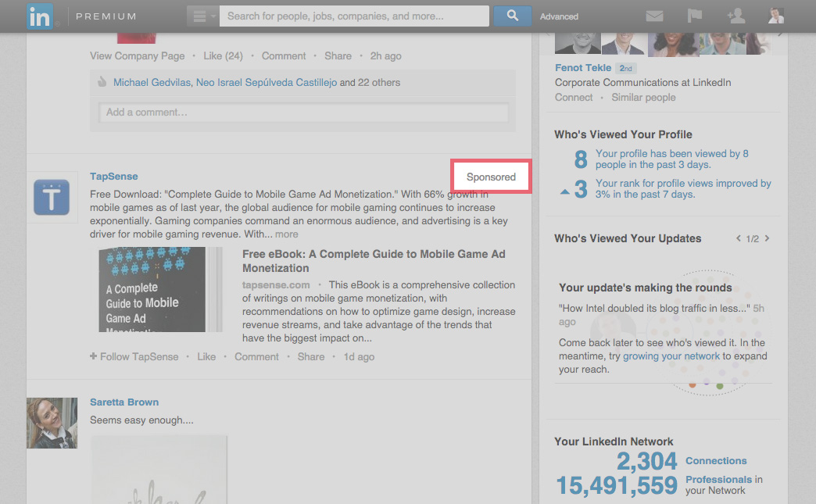Click in the search text field
The height and width of the screenshot is (504, 816).
click(x=353, y=16)
